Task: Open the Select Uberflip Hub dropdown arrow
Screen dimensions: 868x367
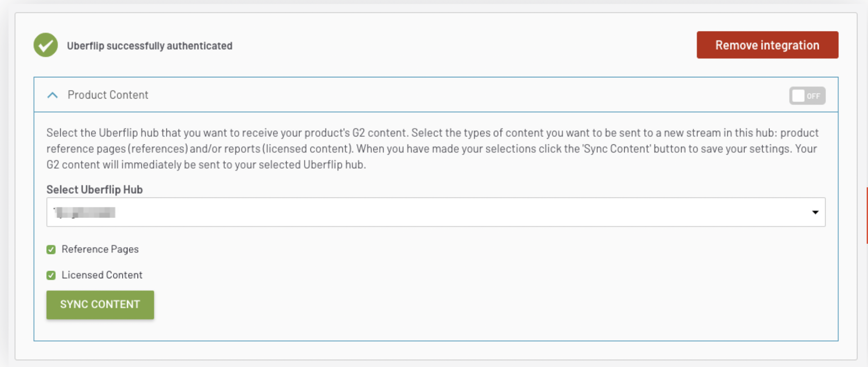Action: 815,212
